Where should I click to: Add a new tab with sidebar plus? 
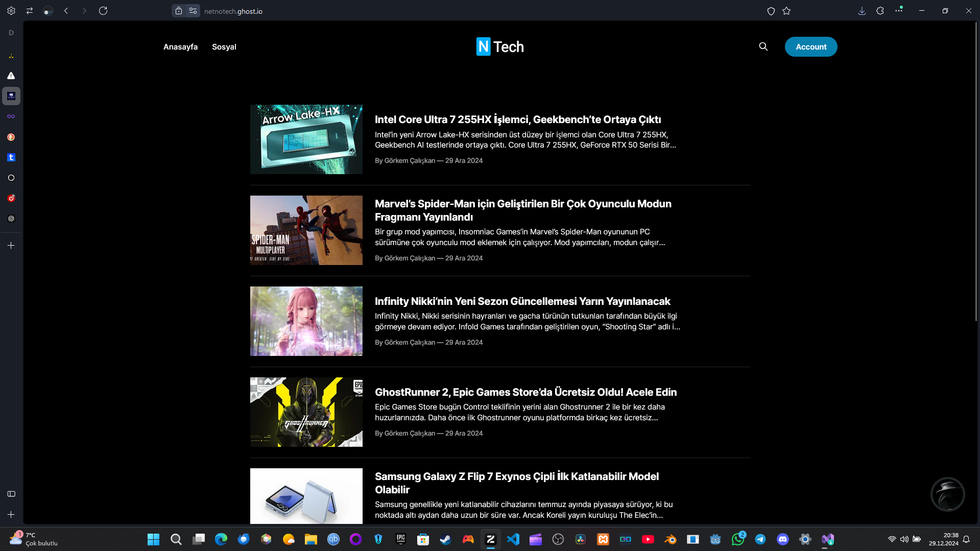click(x=11, y=246)
